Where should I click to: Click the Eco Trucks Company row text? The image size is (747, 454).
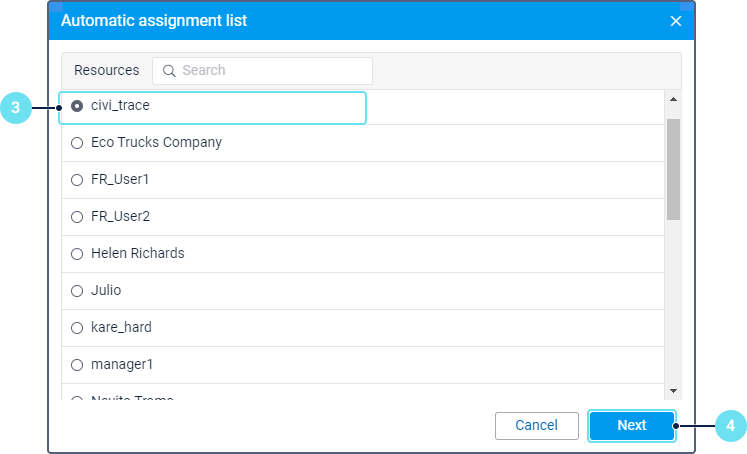[156, 143]
